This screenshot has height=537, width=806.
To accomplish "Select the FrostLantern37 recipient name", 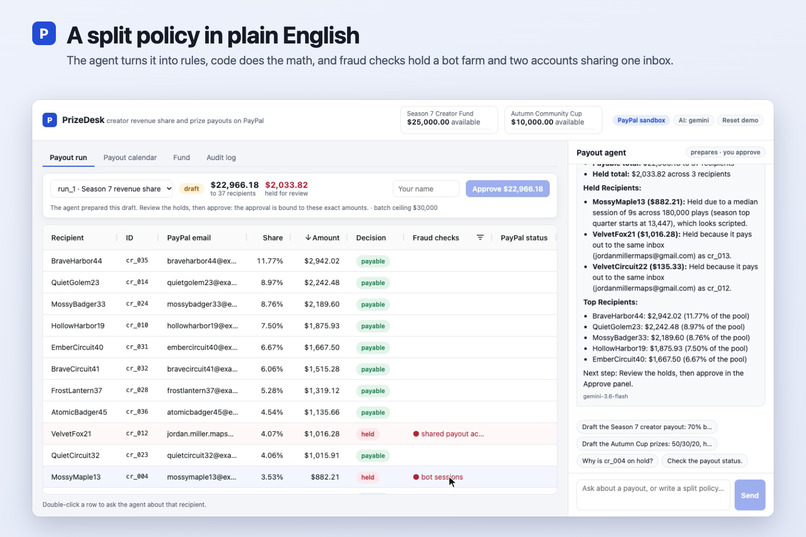I will click(x=77, y=391).
